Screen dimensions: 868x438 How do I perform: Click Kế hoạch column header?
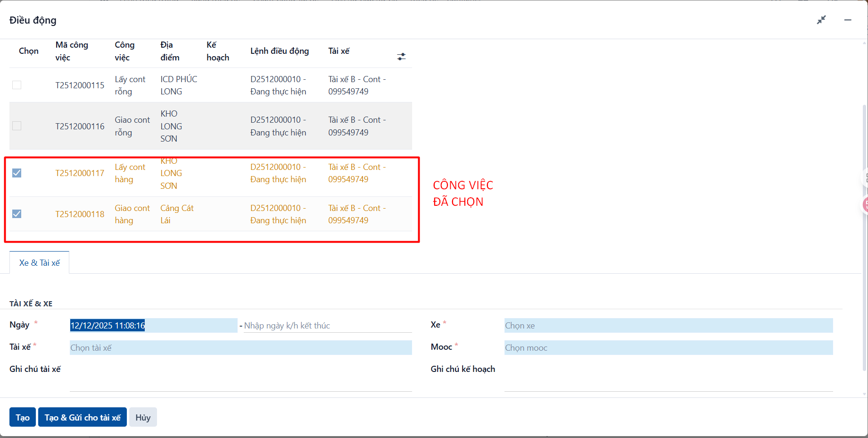click(x=218, y=51)
